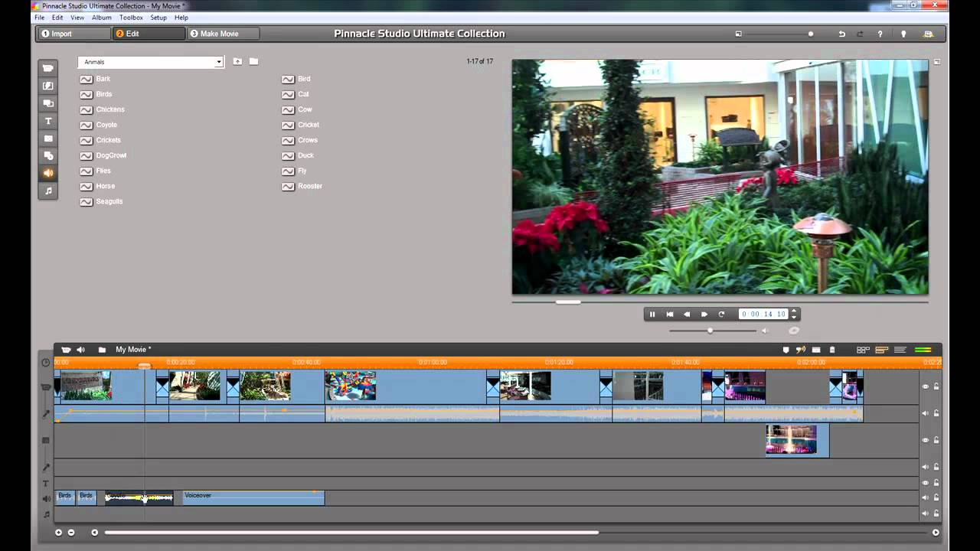Select the fountain overlay clip thumbnail
This screenshot has width=980, height=551.
[792, 440]
